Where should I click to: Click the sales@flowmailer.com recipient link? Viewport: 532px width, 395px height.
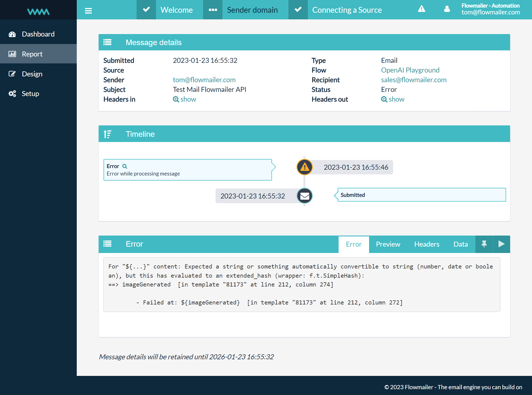(x=414, y=80)
